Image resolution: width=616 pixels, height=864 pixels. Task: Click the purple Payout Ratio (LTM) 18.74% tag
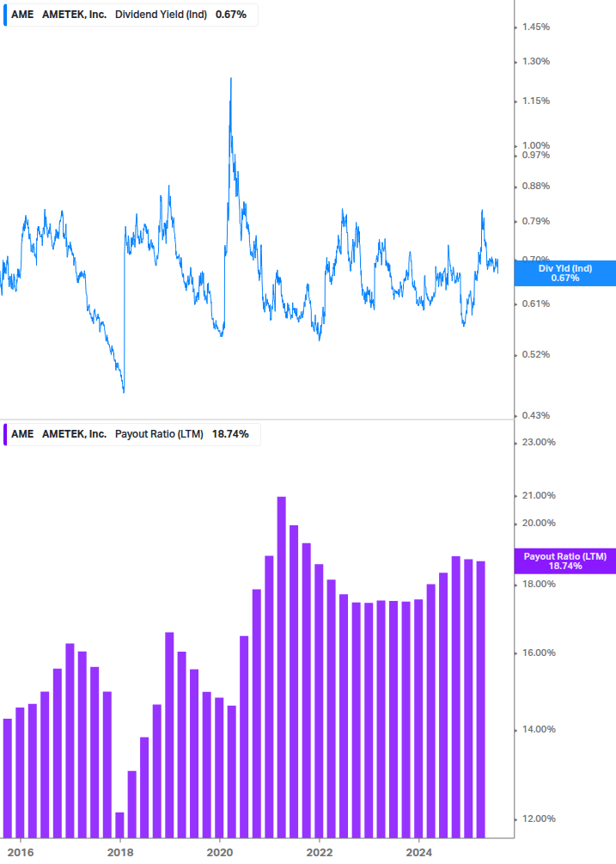(564, 561)
